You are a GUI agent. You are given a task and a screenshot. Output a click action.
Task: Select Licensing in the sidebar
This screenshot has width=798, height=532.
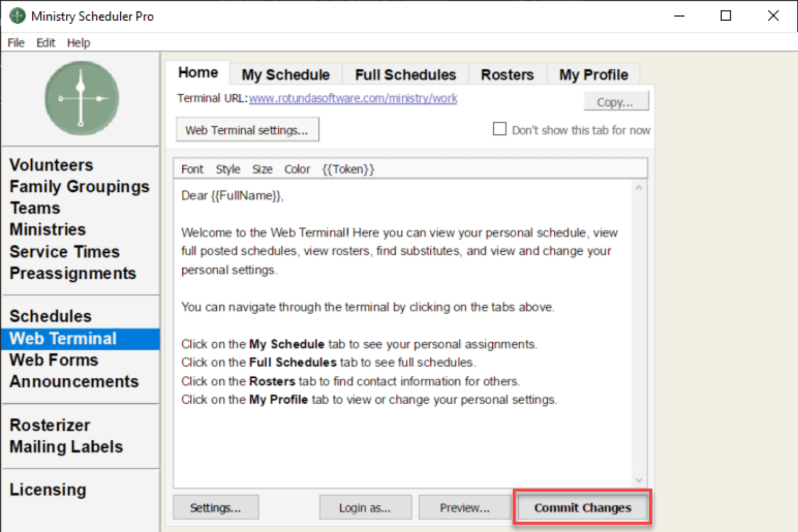[47, 489]
